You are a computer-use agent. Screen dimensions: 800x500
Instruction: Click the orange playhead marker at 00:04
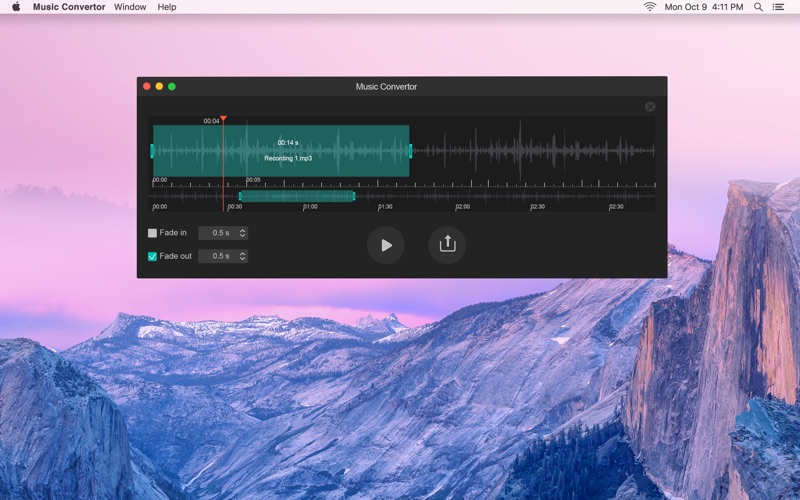click(x=223, y=119)
